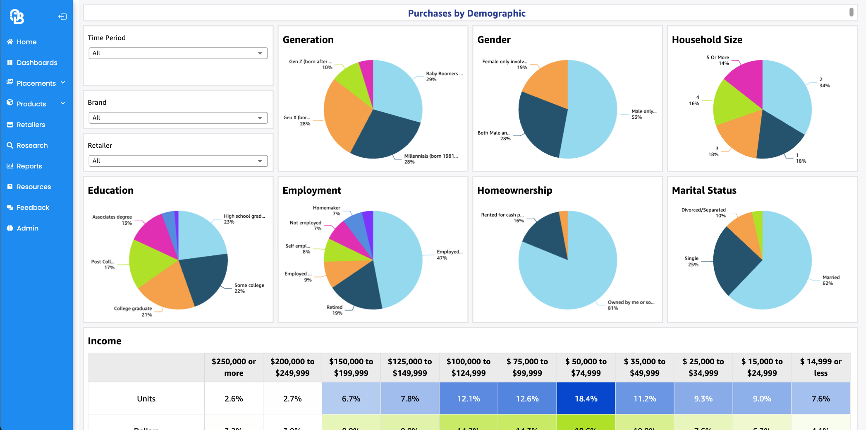Click the $ 14,999 or less column header
Screen dimensions: 868x430
(x=821, y=367)
